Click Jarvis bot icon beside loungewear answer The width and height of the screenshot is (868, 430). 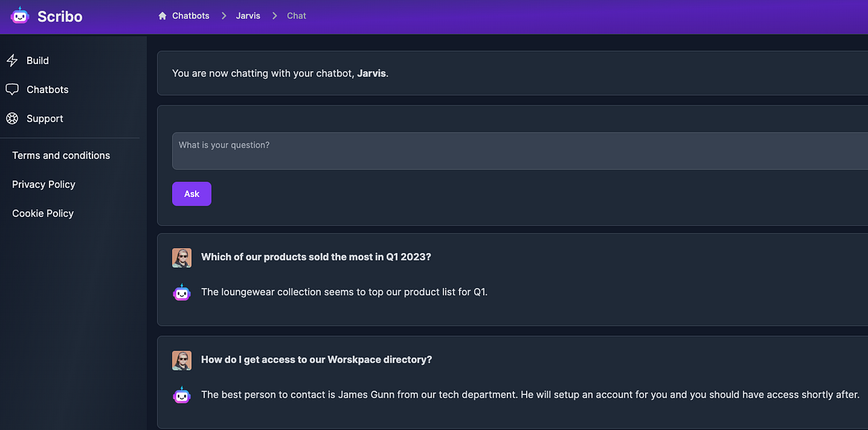(x=182, y=292)
